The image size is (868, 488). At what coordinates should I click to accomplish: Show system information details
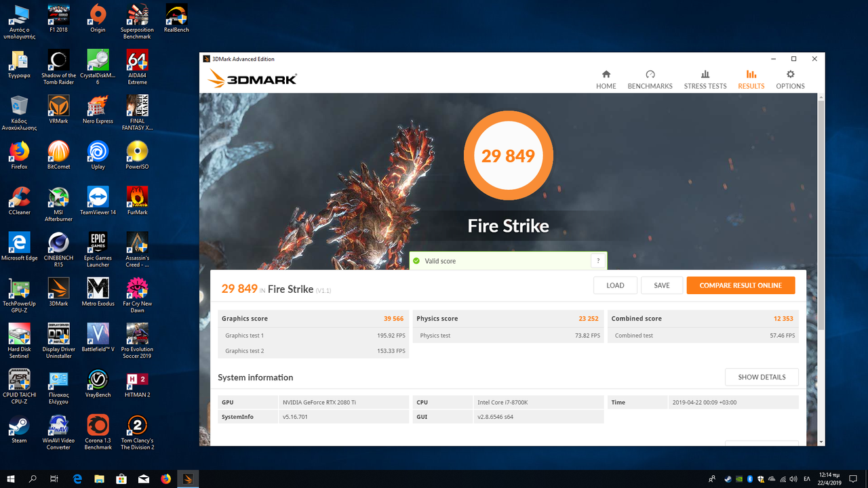pyautogui.click(x=762, y=377)
